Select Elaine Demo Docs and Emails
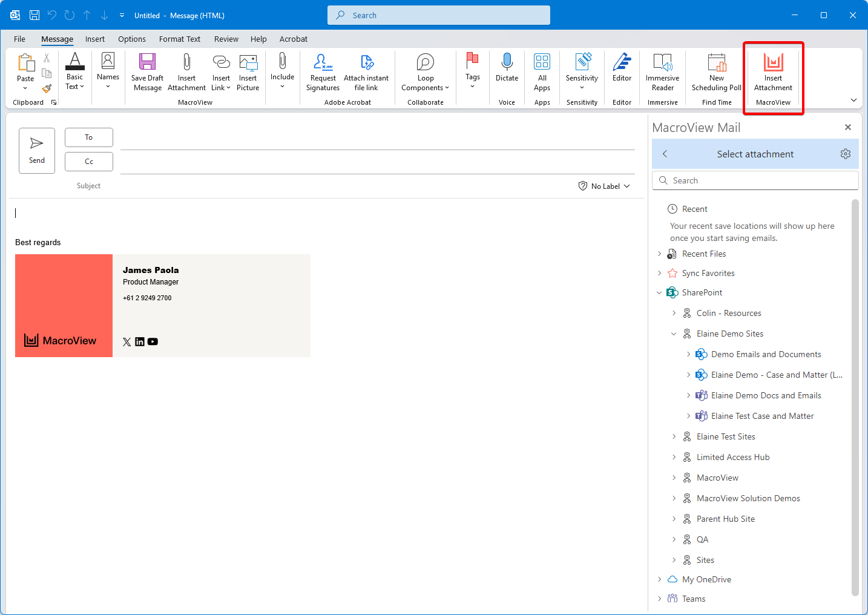 766,395
